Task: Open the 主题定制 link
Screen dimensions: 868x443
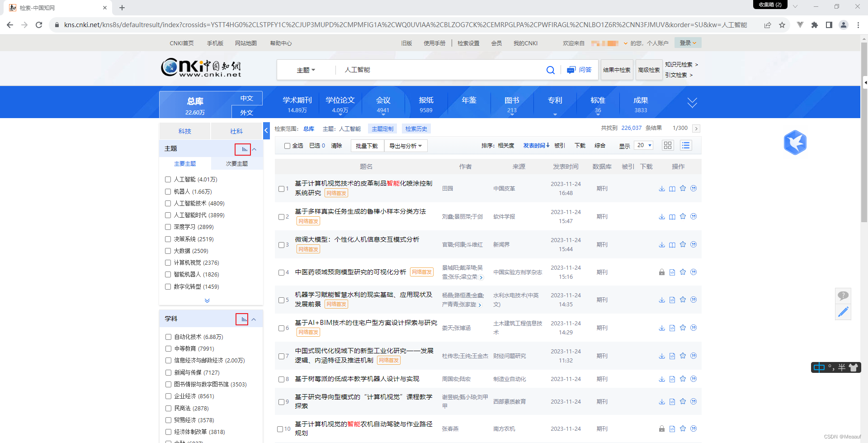Action: 382,129
